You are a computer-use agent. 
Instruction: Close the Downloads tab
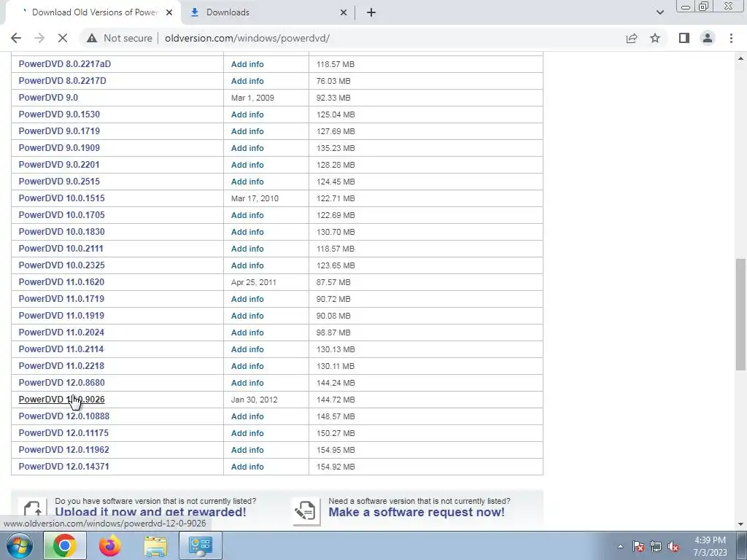point(344,12)
